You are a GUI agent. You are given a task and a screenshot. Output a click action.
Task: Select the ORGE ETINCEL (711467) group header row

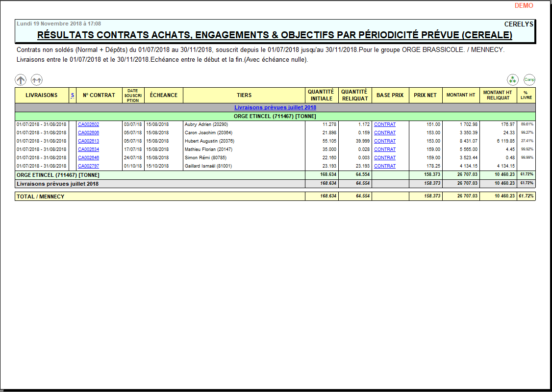(275, 116)
